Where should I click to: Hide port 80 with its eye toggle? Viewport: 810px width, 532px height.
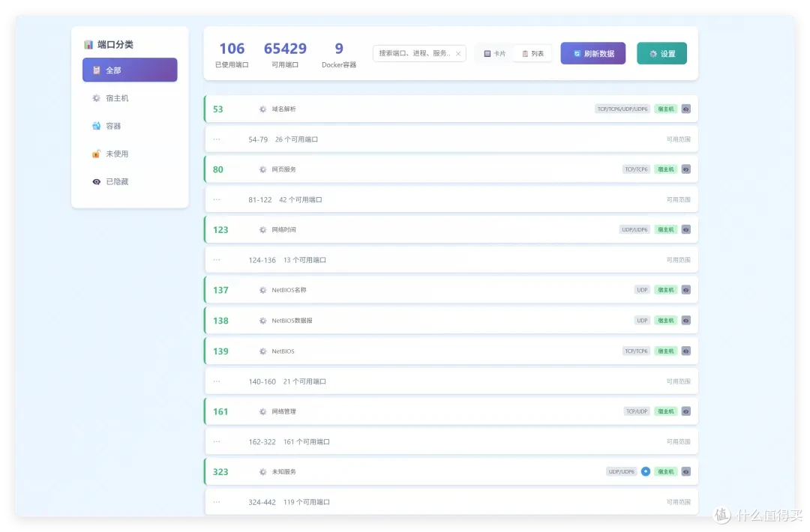686,169
